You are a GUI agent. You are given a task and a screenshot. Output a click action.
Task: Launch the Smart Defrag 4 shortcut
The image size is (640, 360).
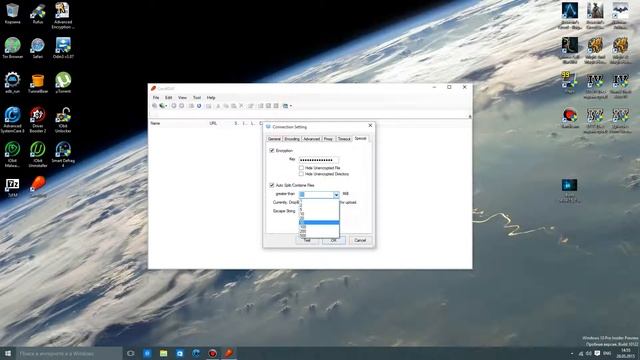pyautogui.click(x=63, y=154)
